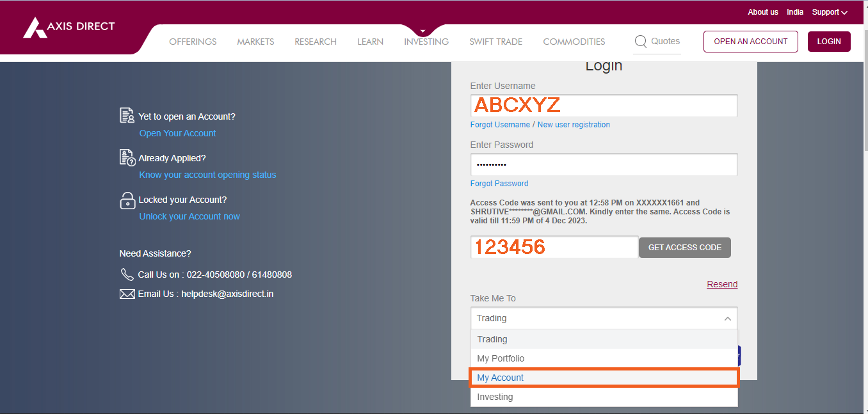
Task: Click the Access Code was sent message
Action: pos(600,211)
